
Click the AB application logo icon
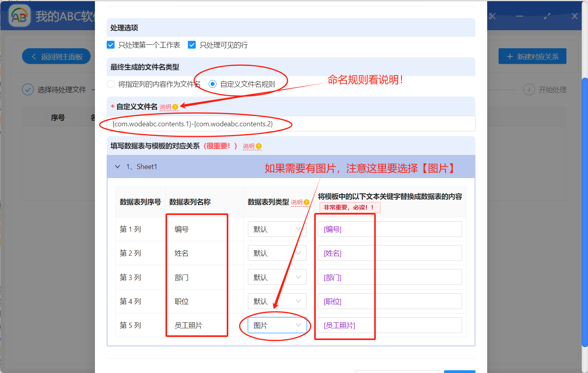point(19,16)
